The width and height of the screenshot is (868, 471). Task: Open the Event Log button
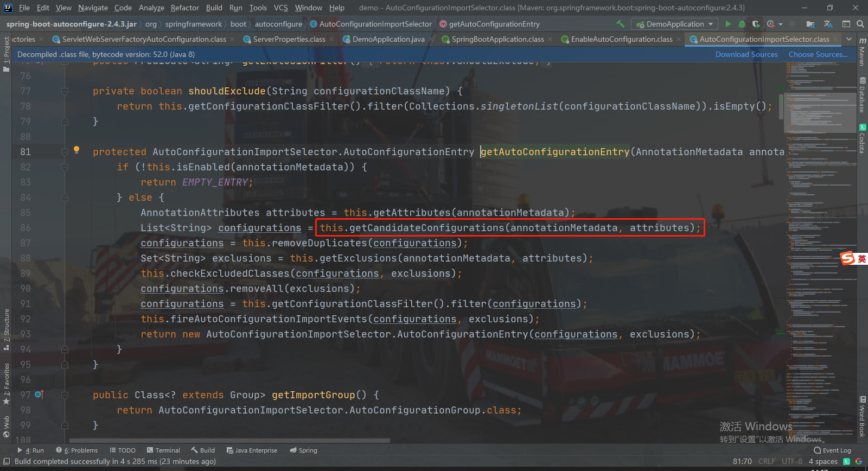pos(832,450)
